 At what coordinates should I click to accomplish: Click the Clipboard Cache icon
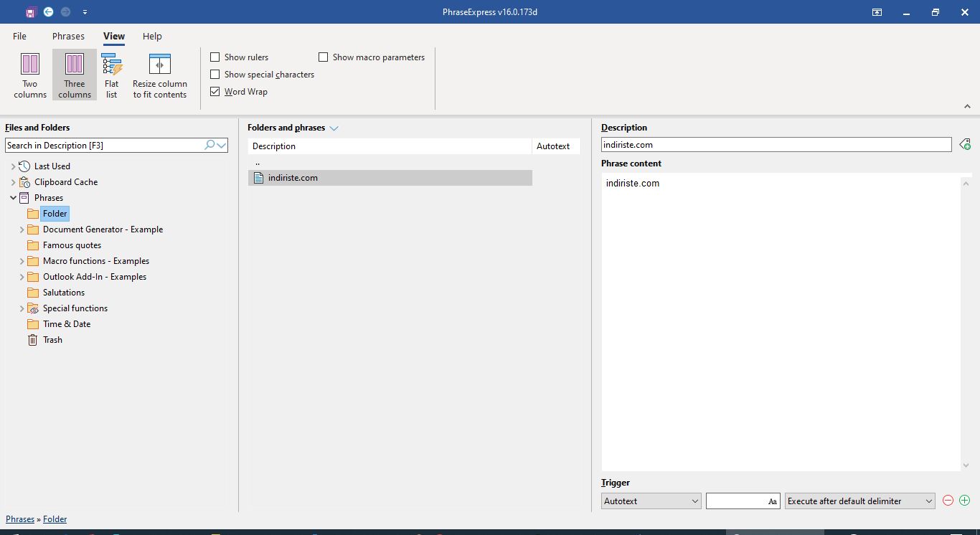24,182
